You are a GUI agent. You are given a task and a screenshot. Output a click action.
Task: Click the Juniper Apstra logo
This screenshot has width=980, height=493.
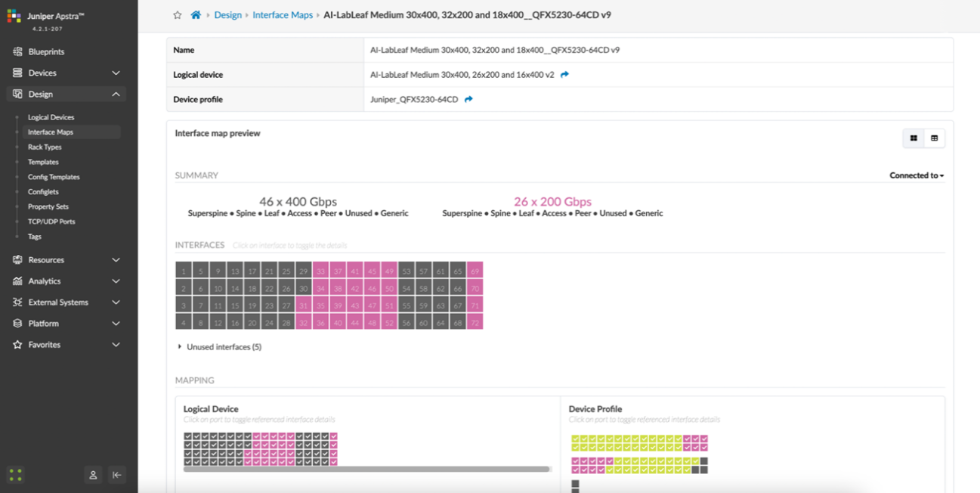[x=14, y=16]
